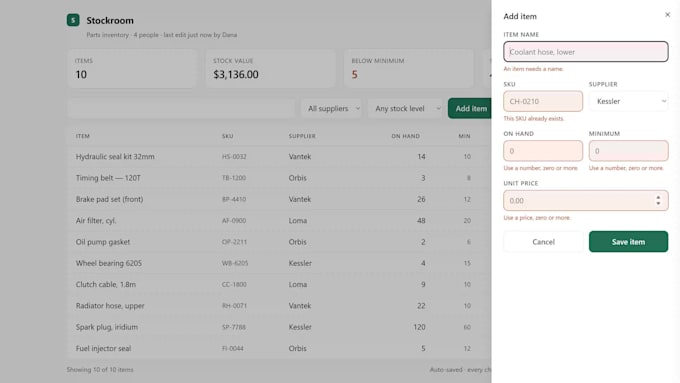Select the Wheel bearing 6205 item

pos(108,263)
